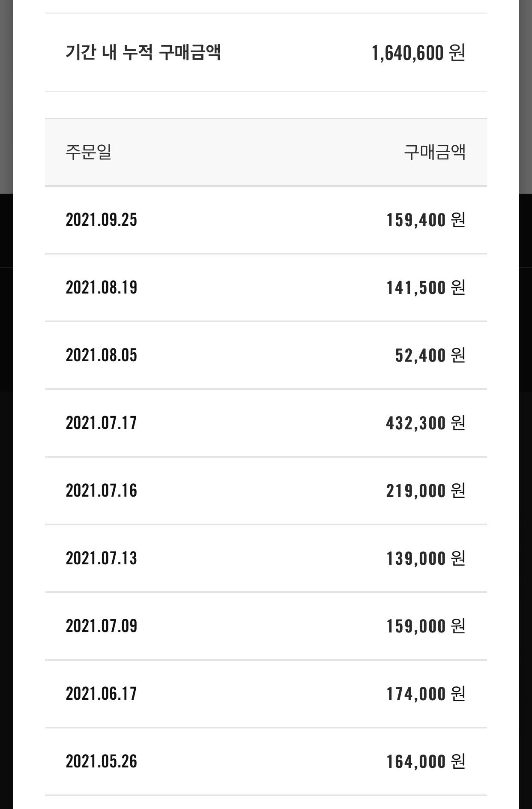Click the 174,000 원 amount
This screenshot has height=809, width=532.
(426, 694)
